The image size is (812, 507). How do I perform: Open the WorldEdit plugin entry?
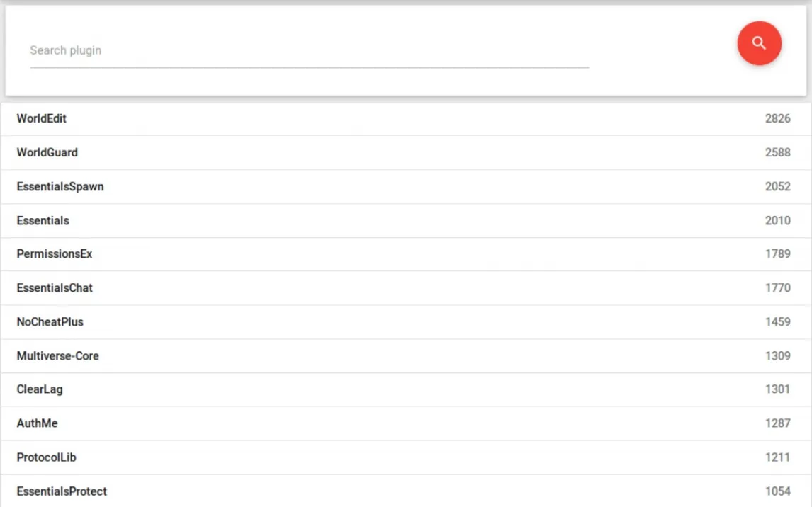coord(42,118)
